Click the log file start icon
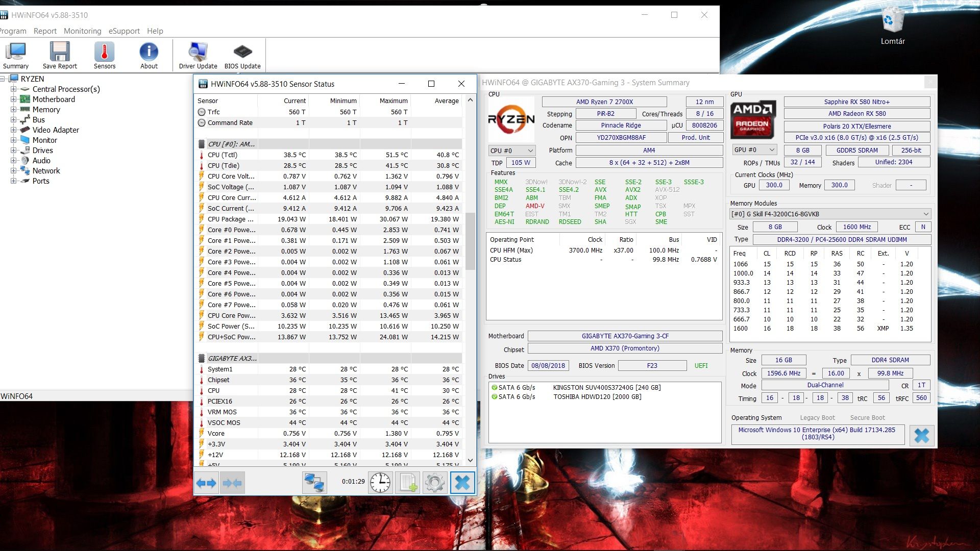The image size is (980, 551). pos(408,483)
